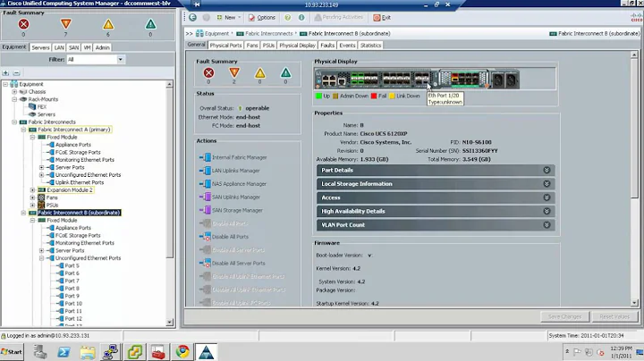Click the content pane scroll-down arrow

634,303
